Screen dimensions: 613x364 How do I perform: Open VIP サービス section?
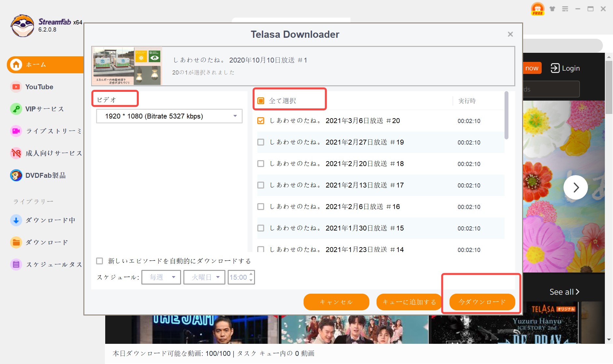pos(44,109)
